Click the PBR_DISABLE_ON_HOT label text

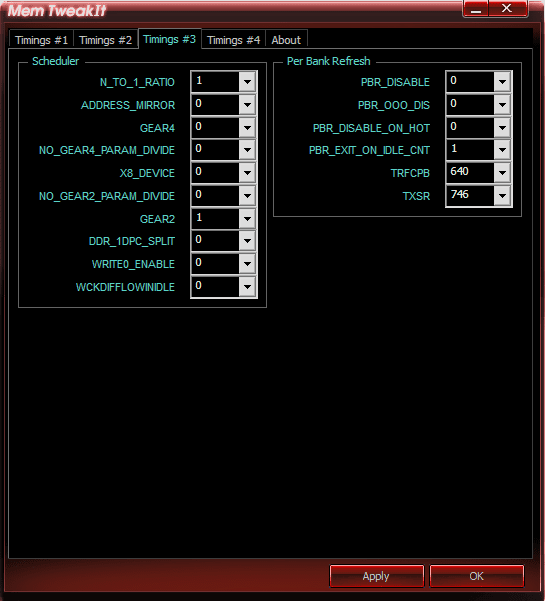(x=371, y=128)
